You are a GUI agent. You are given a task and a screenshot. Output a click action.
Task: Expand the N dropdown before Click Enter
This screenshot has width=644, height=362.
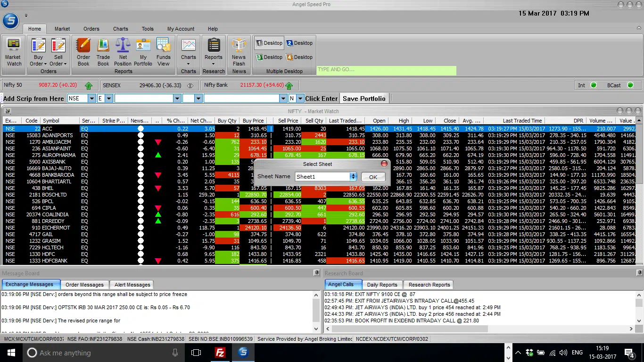[300, 99]
